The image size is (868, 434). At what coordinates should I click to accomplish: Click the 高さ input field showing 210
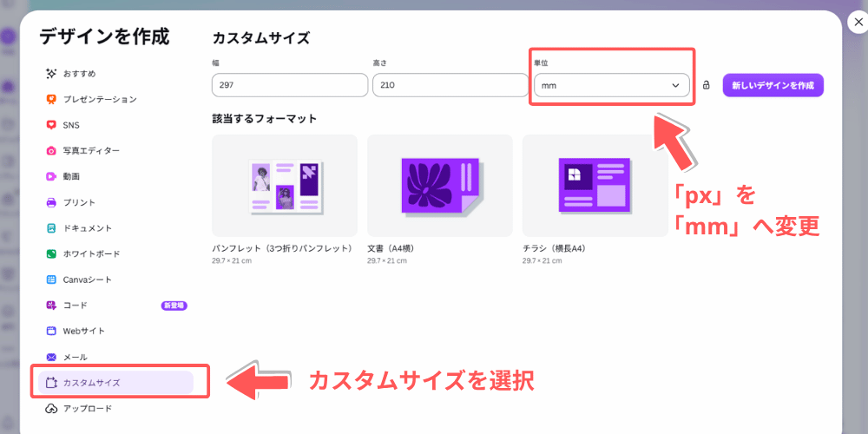click(x=450, y=85)
